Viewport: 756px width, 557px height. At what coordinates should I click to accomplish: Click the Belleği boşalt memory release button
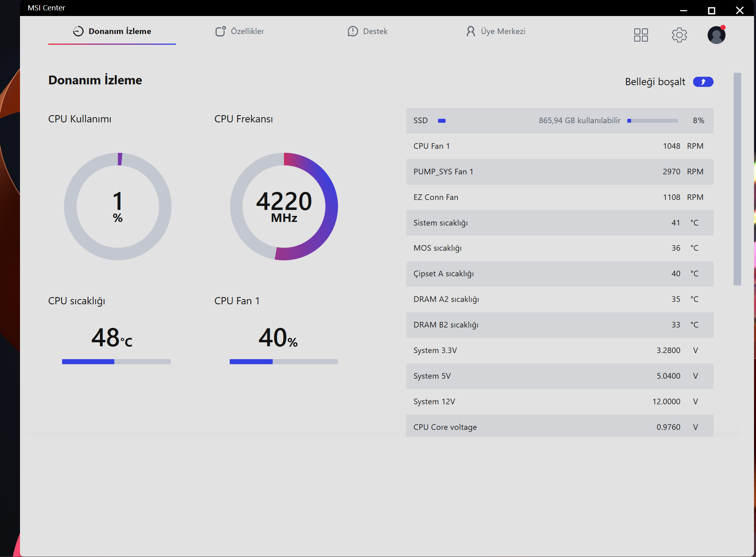(703, 82)
